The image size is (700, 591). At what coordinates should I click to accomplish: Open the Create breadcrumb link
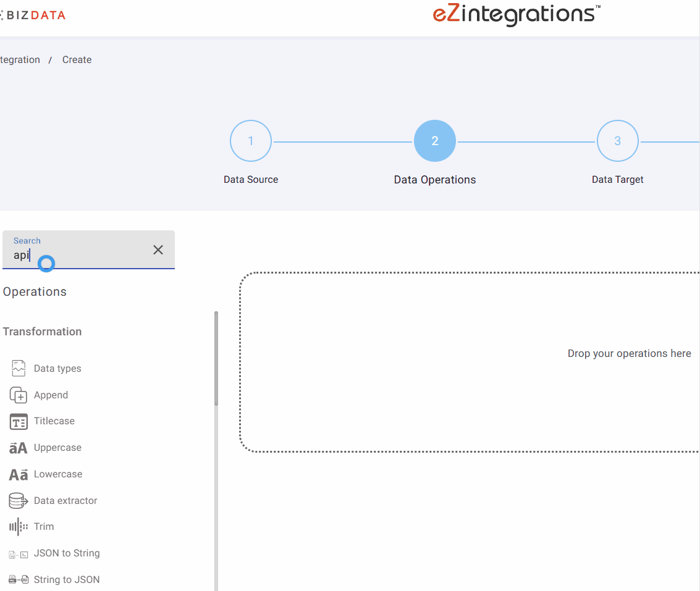click(77, 60)
